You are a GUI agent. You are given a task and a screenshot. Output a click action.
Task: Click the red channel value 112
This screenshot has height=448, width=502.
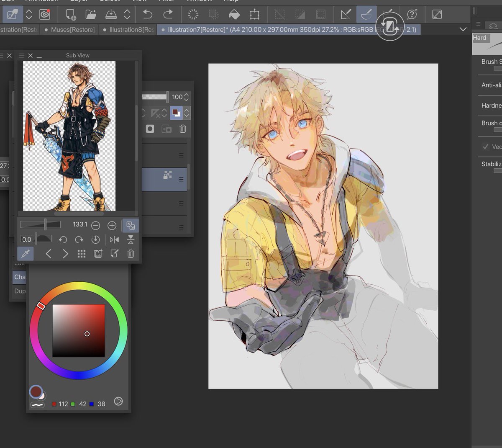click(x=63, y=404)
